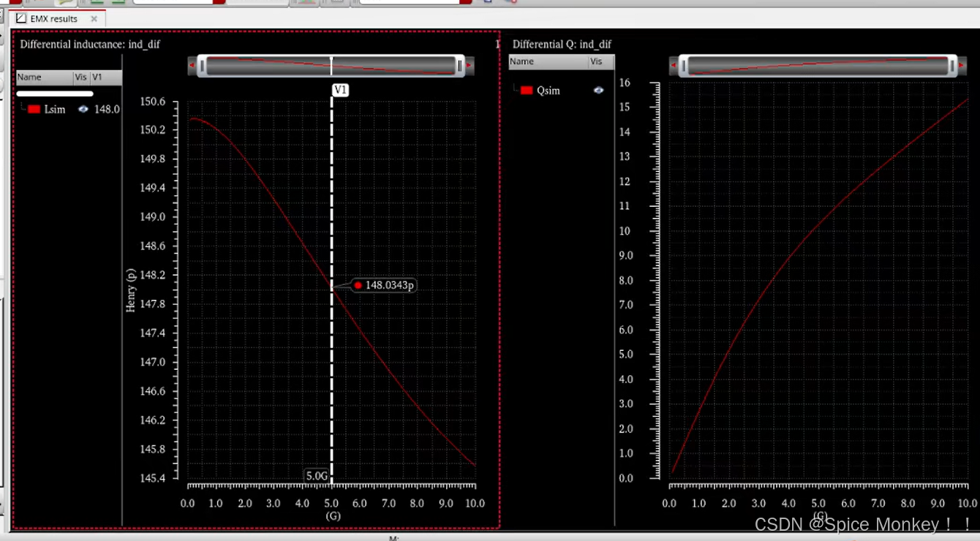Click V1 column header in inductance legend

[105, 77]
